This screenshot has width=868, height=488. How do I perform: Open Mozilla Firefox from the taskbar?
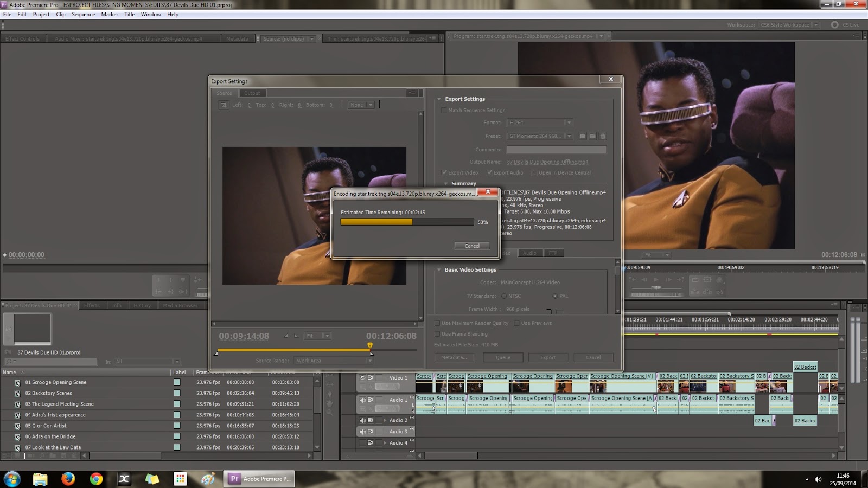pyautogui.click(x=68, y=479)
